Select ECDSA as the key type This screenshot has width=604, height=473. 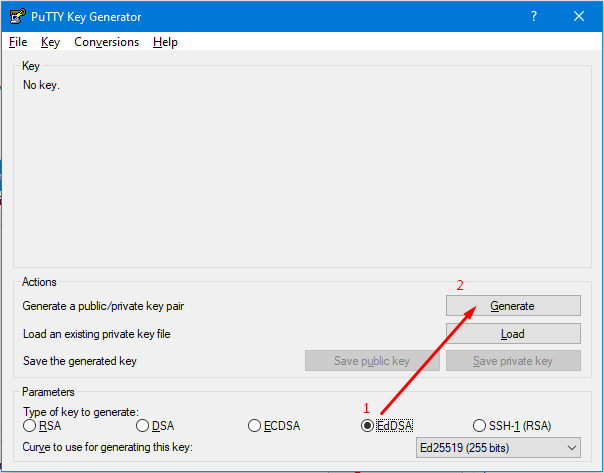coord(255,426)
